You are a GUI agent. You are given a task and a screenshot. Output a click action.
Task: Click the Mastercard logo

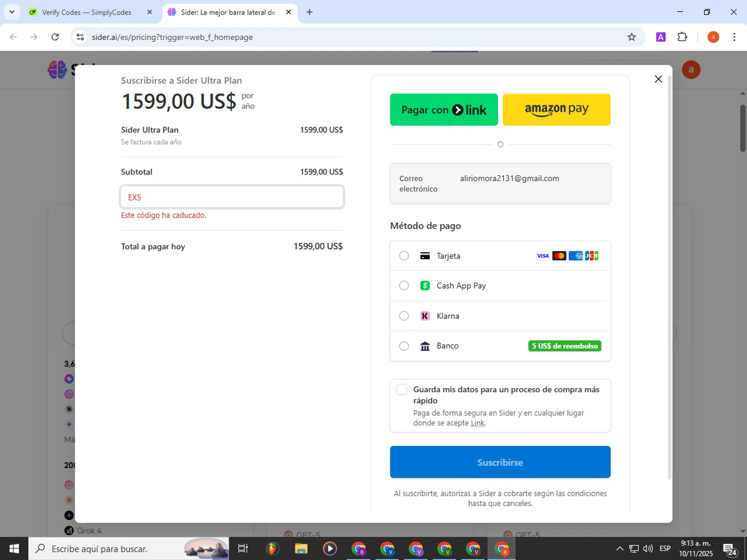[x=559, y=256]
